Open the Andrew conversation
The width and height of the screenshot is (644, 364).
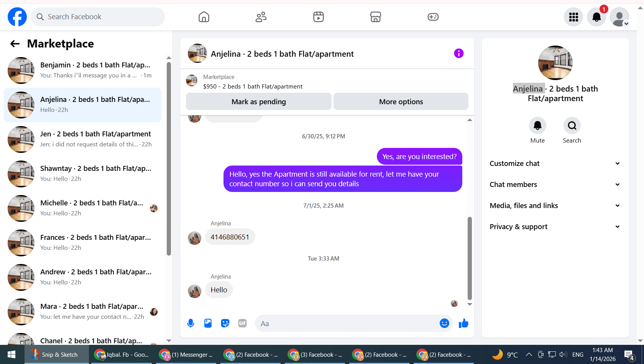tap(82, 277)
